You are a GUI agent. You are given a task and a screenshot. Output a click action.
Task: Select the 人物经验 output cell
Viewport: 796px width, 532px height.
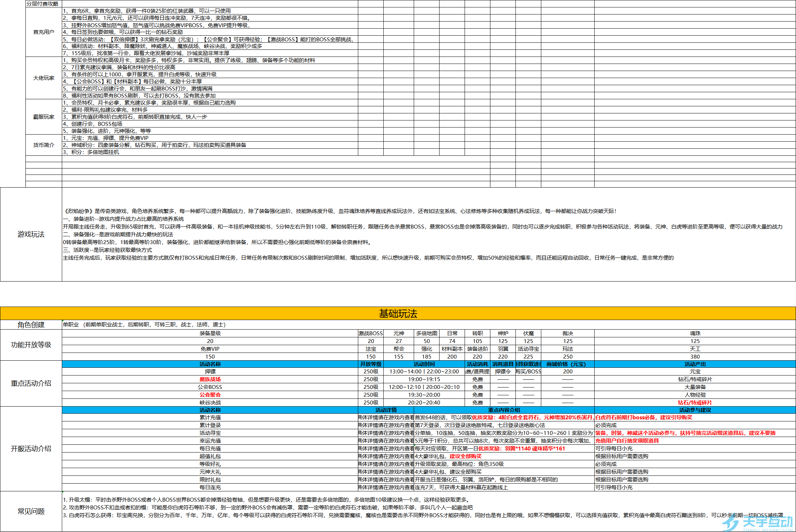(x=695, y=395)
